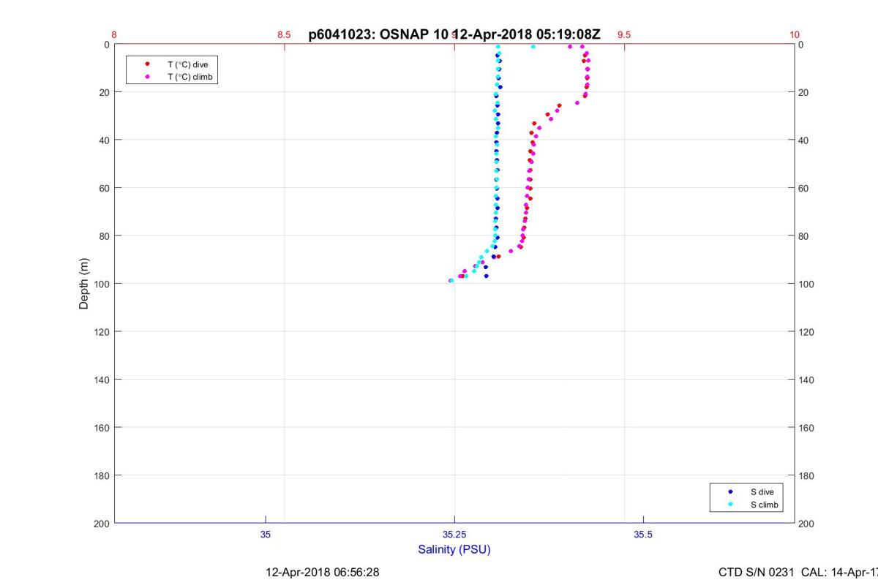Click temperature tick label 10 on top axis
Image resolution: width=878 pixels, height=588 pixels.
click(x=795, y=34)
